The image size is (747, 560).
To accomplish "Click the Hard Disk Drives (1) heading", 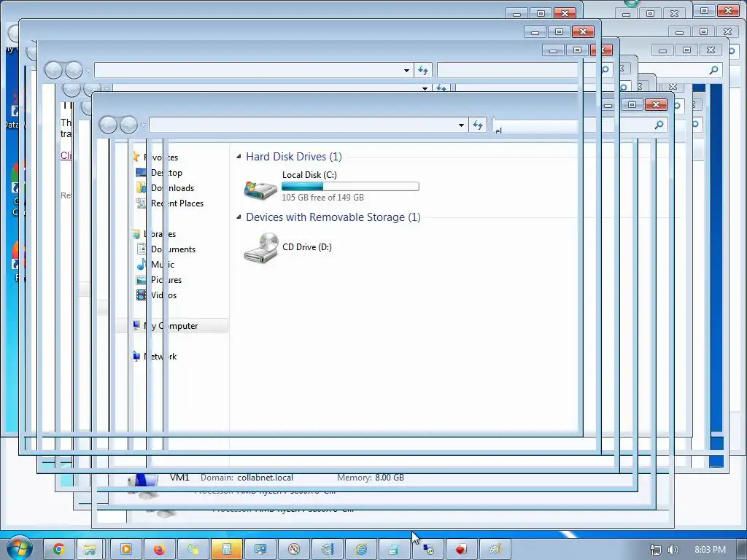I will (294, 157).
